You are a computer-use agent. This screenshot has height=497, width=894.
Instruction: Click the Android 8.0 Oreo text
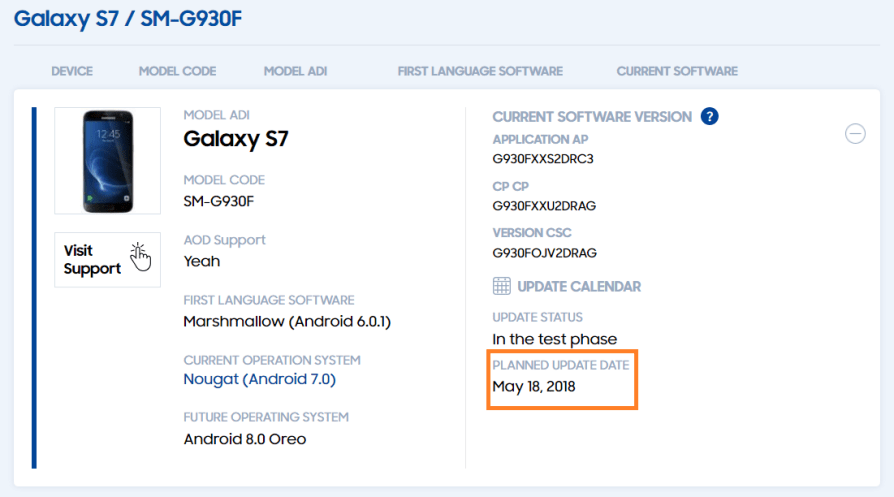(x=245, y=439)
